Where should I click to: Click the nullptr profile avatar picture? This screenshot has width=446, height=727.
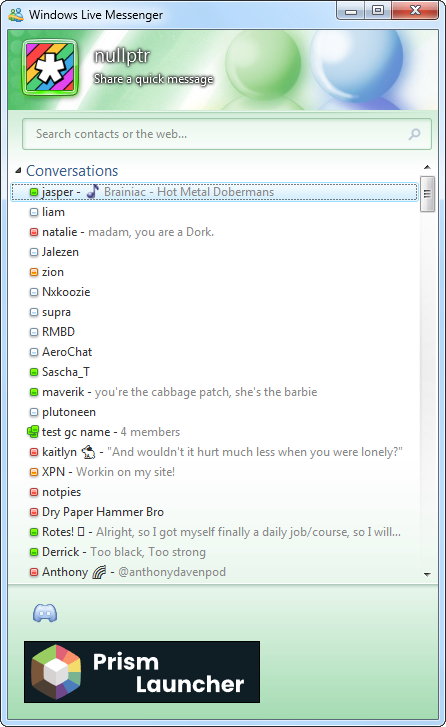point(50,68)
